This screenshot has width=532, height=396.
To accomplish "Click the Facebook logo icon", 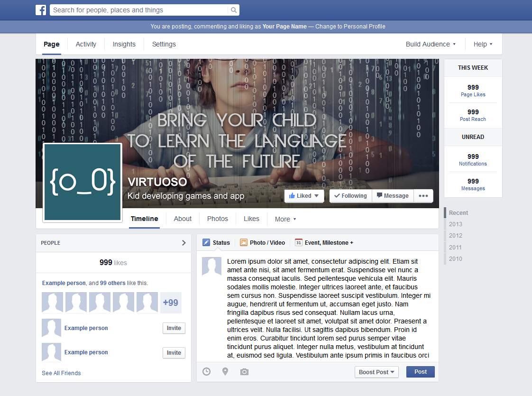I will pyautogui.click(x=41, y=10).
